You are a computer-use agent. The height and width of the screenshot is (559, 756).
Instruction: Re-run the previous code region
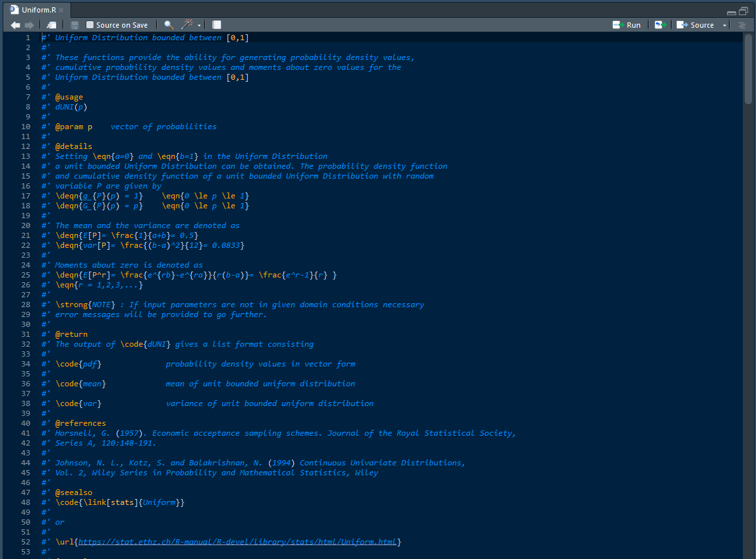tap(660, 25)
